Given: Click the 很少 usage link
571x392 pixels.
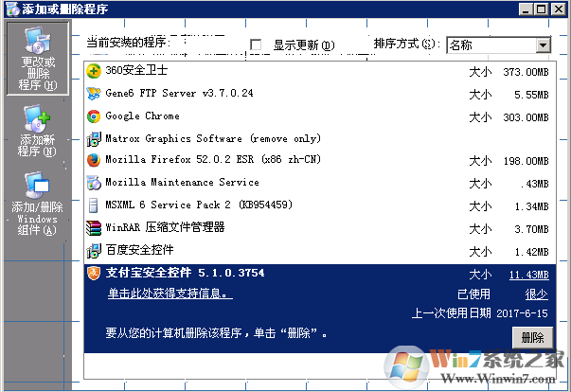Looking at the screenshot, I should [536, 294].
